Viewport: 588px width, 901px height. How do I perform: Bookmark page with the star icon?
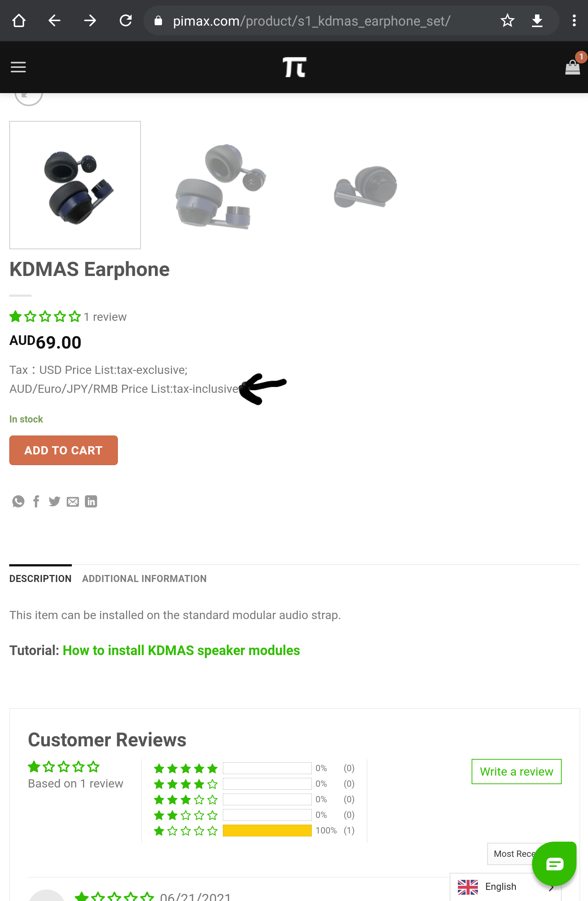click(x=507, y=20)
